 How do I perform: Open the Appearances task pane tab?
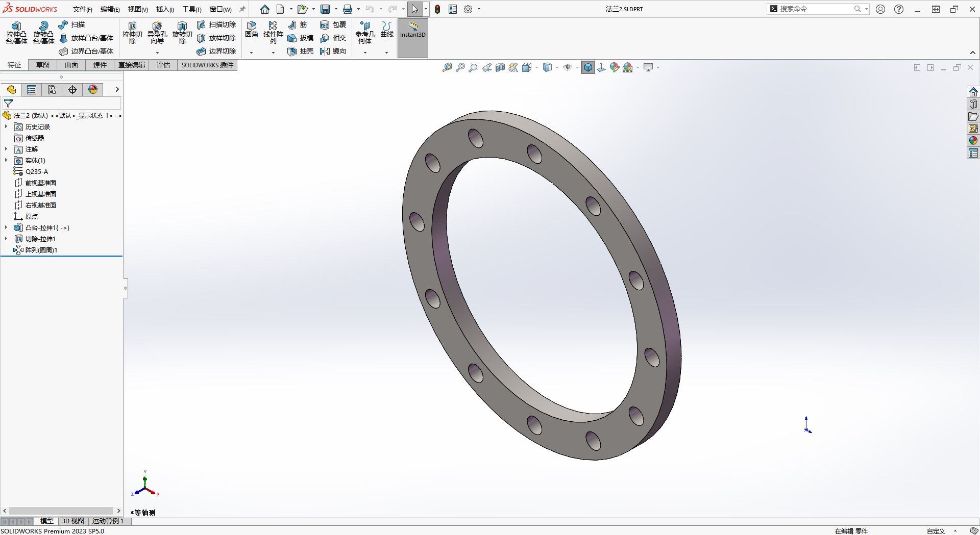coord(973,141)
